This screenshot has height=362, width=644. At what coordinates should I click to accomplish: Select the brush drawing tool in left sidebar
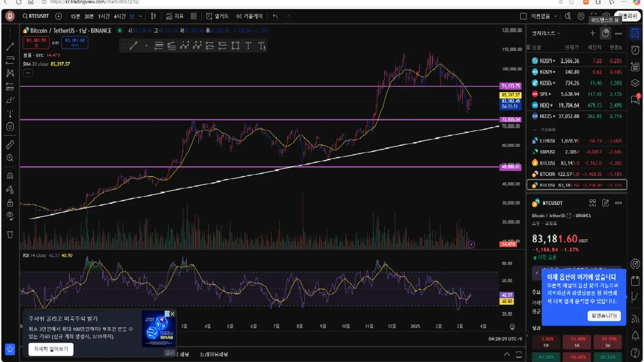(x=10, y=100)
